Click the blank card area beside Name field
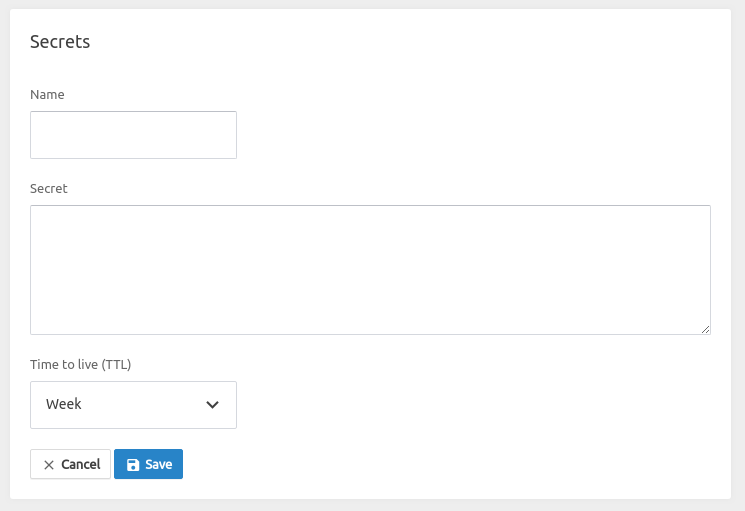The width and height of the screenshot is (745, 511). tap(475, 135)
